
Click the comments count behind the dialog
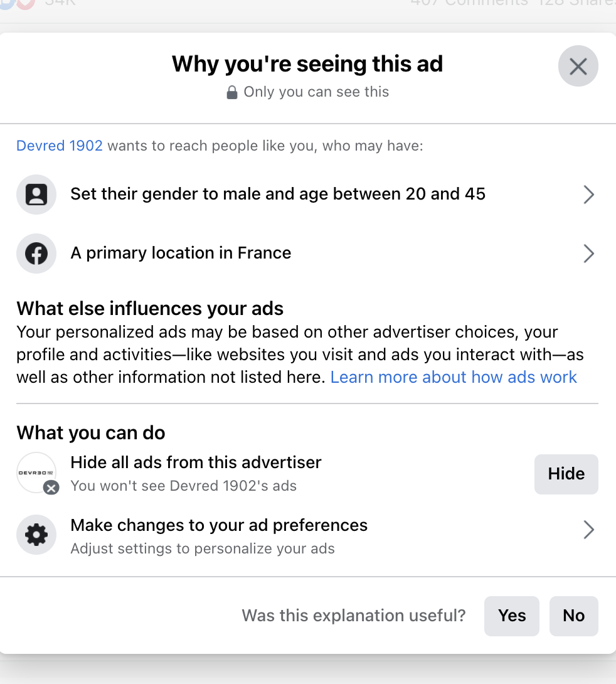point(469,3)
